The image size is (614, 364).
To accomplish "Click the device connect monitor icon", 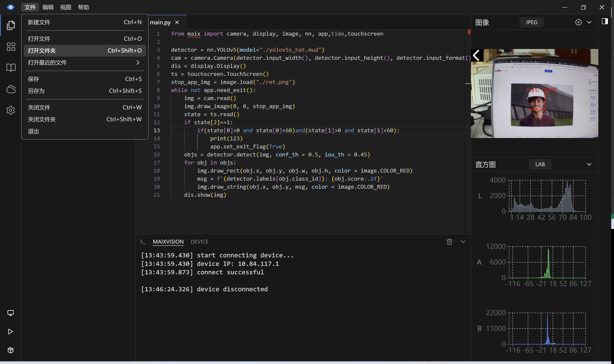I will tap(11, 313).
